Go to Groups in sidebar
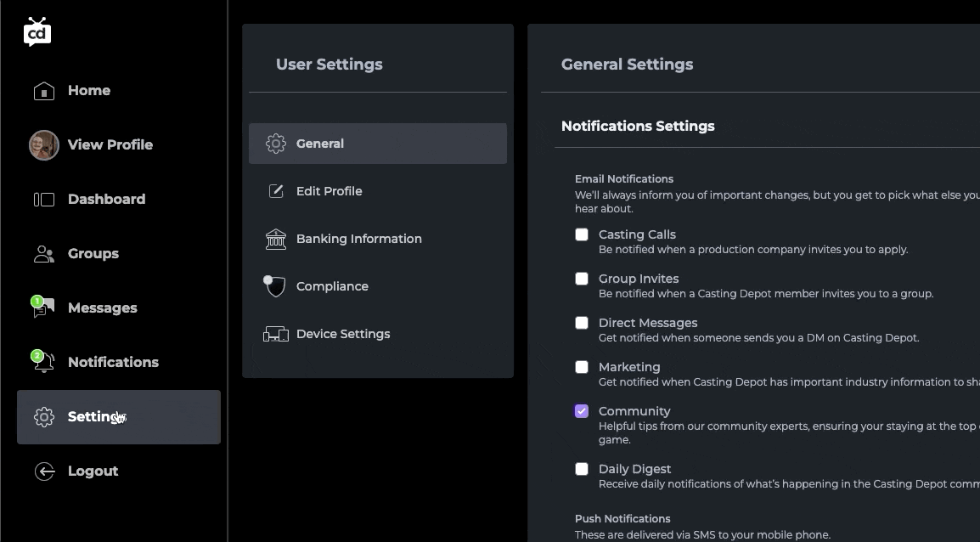This screenshot has height=542, width=980. 93,253
